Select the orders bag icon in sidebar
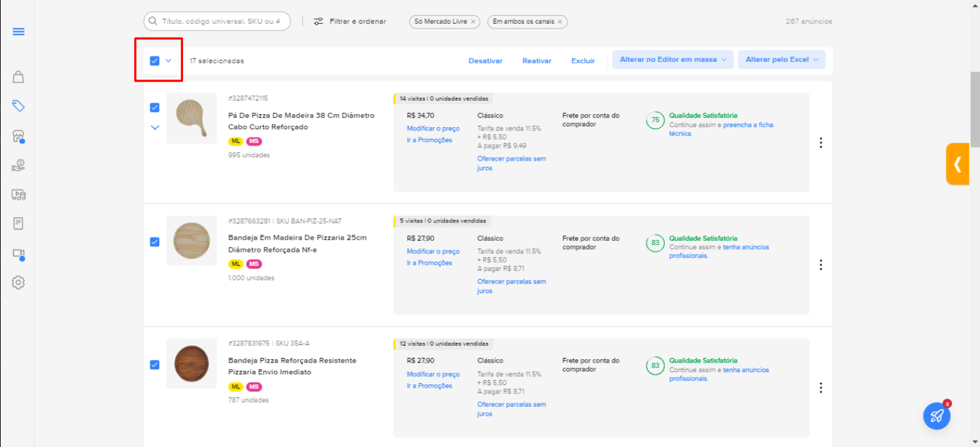This screenshot has height=447, width=980. point(18,77)
